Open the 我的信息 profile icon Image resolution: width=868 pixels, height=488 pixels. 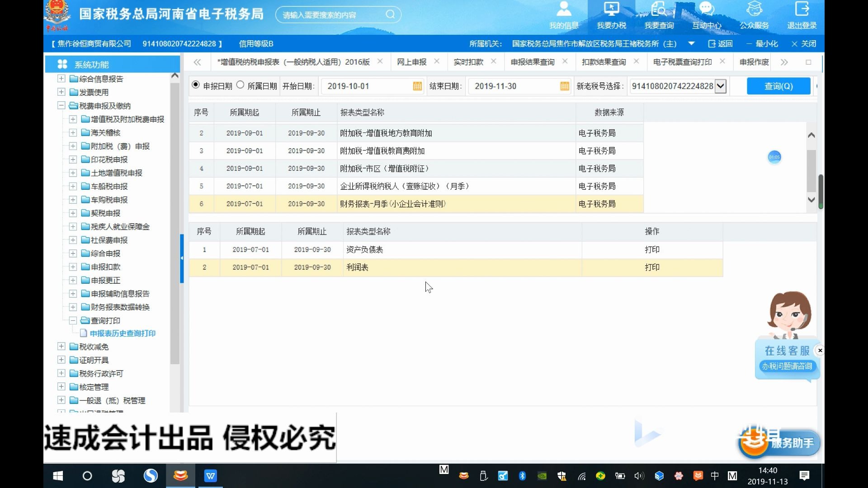point(564,9)
